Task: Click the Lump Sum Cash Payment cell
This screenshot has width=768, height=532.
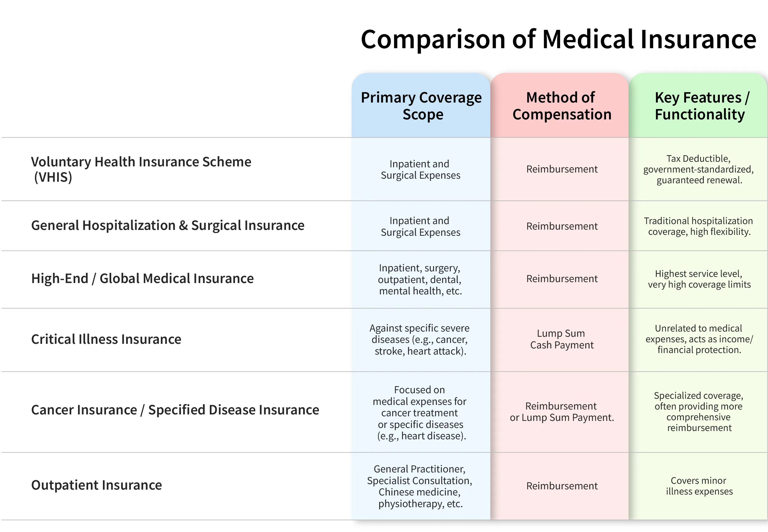Action: pos(562,339)
